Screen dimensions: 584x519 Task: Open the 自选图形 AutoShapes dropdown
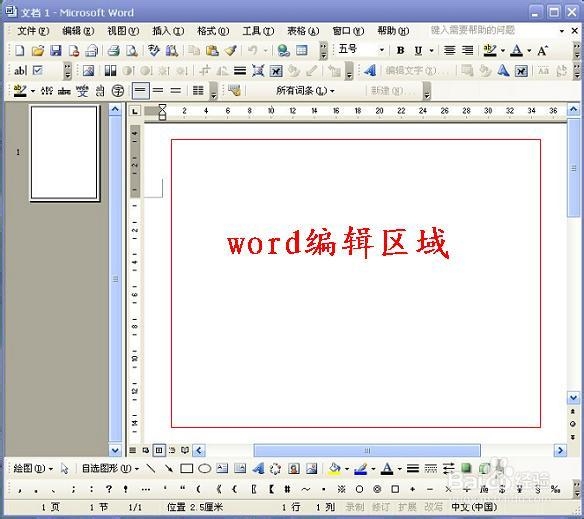111,468
